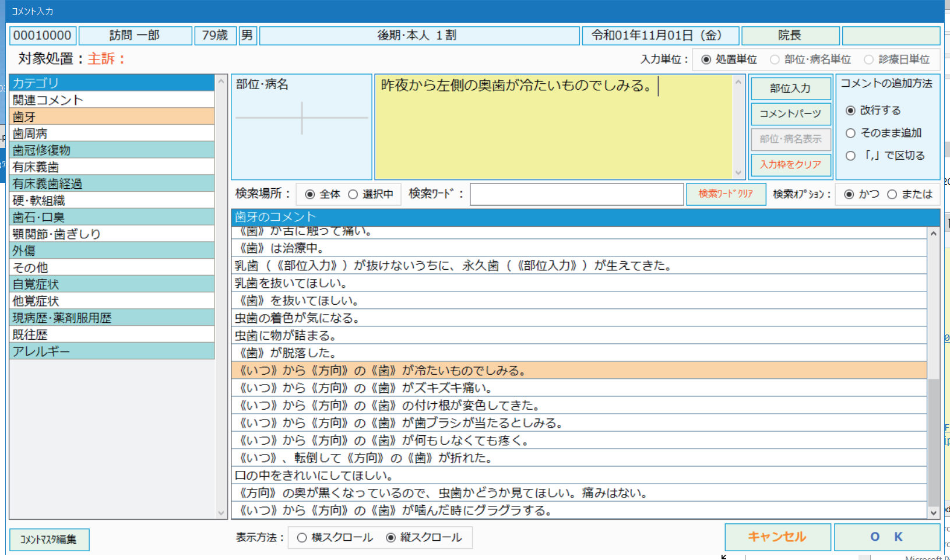Select 横スクロール display method
The height and width of the screenshot is (560, 950).
(301, 537)
